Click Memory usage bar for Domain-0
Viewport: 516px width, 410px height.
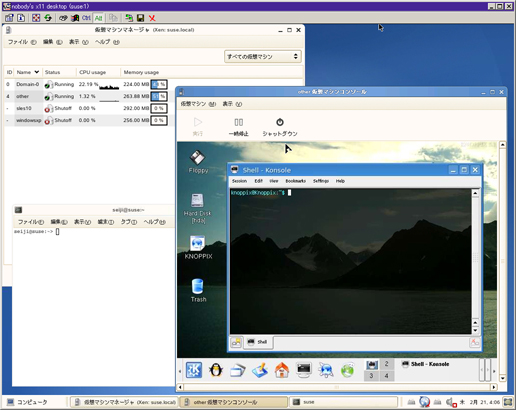coord(159,84)
